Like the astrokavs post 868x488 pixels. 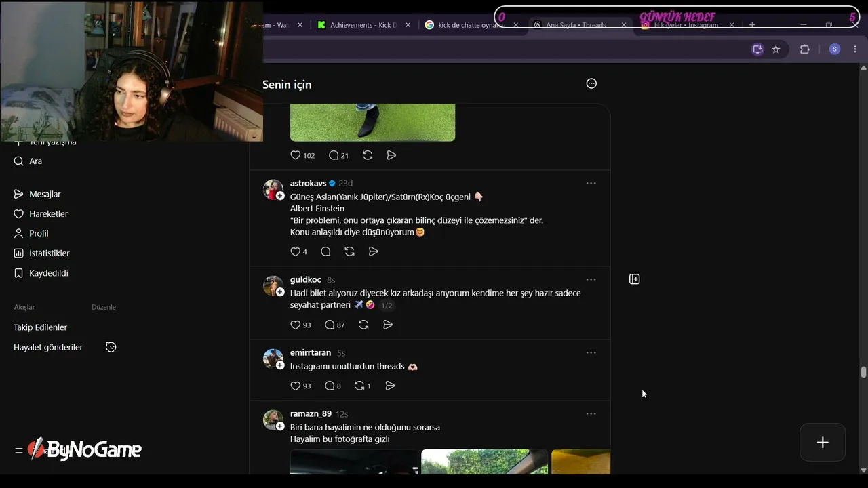pos(296,251)
